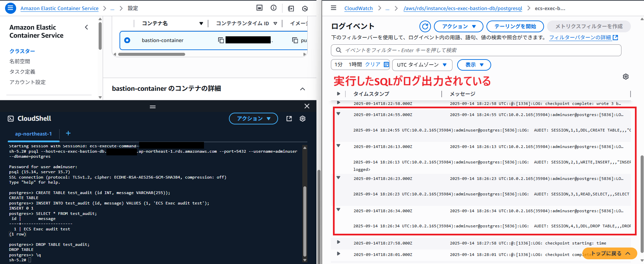Expand ECS breadcrumb ellipsis

click(x=112, y=8)
